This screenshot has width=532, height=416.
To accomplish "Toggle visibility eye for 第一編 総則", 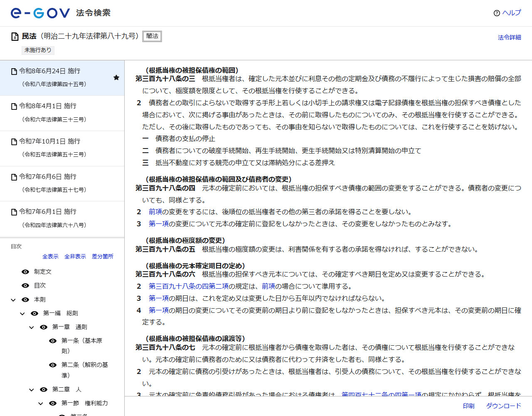I will [x=34, y=313].
